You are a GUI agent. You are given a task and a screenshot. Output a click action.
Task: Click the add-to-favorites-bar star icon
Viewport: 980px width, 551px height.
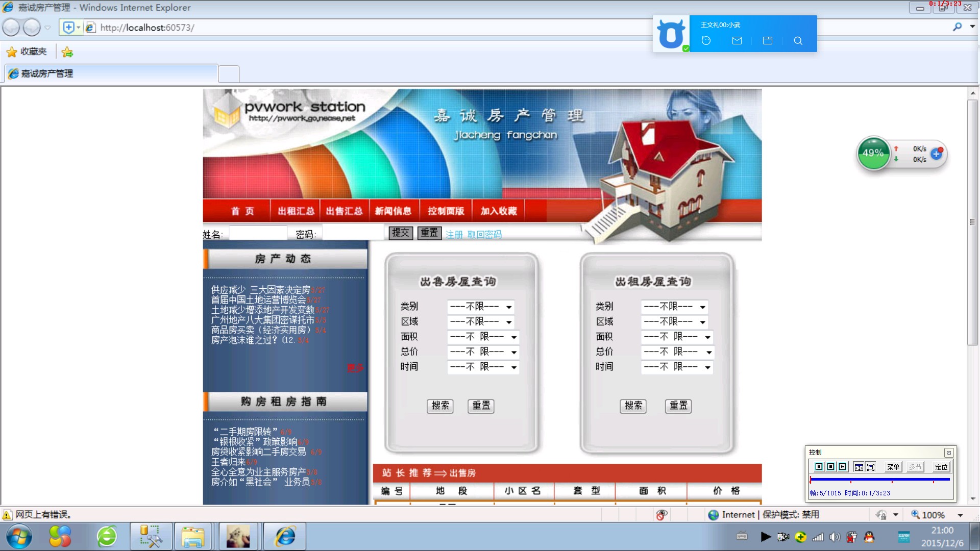click(x=67, y=52)
